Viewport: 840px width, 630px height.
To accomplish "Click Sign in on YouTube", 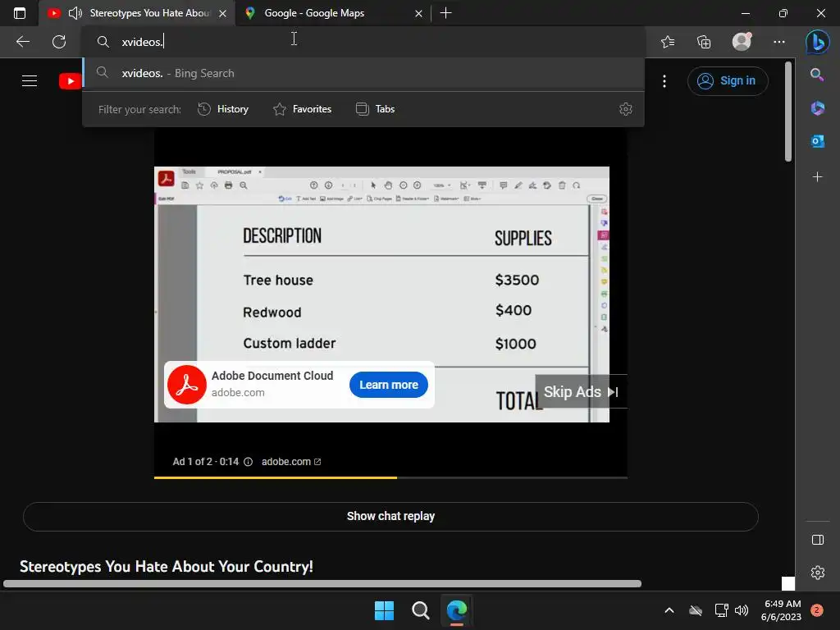I will click(x=728, y=81).
